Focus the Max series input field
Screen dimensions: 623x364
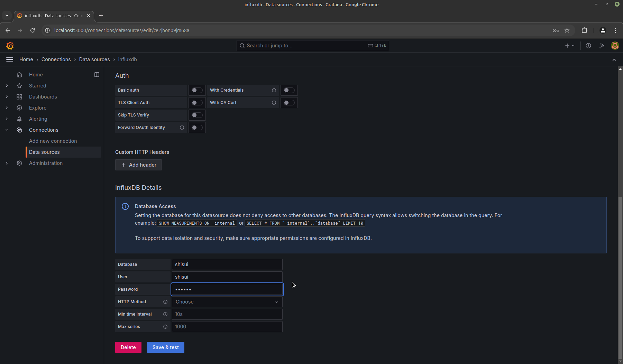(x=227, y=327)
